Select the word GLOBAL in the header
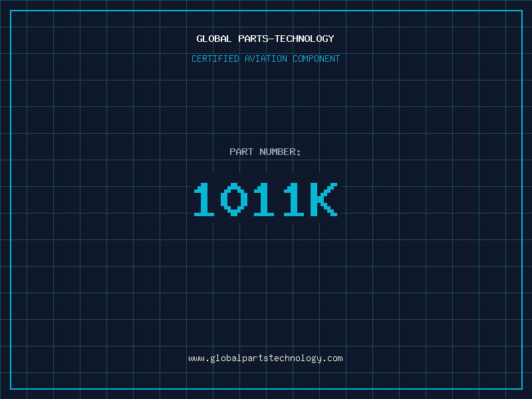Viewport: 532px width, 399px height. click(213, 39)
